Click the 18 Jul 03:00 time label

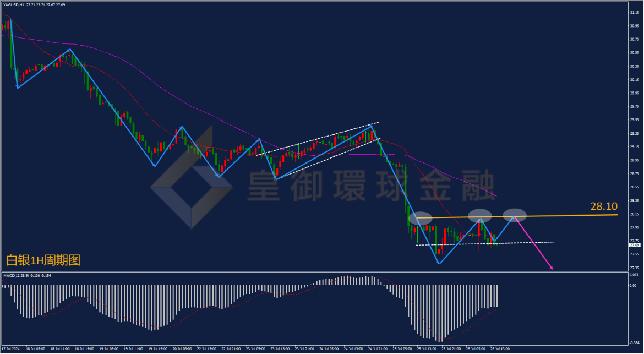point(35,349)
